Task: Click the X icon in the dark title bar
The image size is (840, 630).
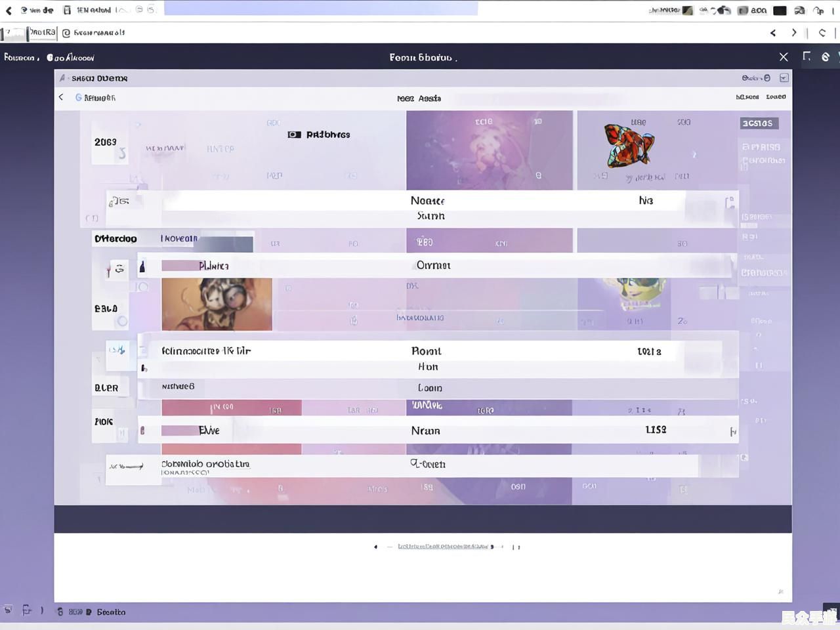Action: [x=784, y=57]
